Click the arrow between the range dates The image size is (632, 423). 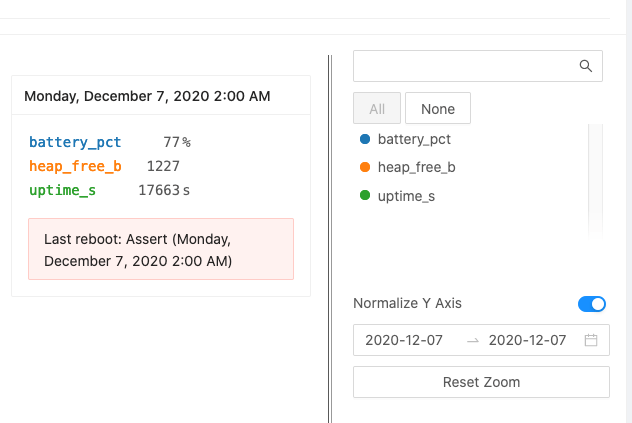tap(473, 340)
